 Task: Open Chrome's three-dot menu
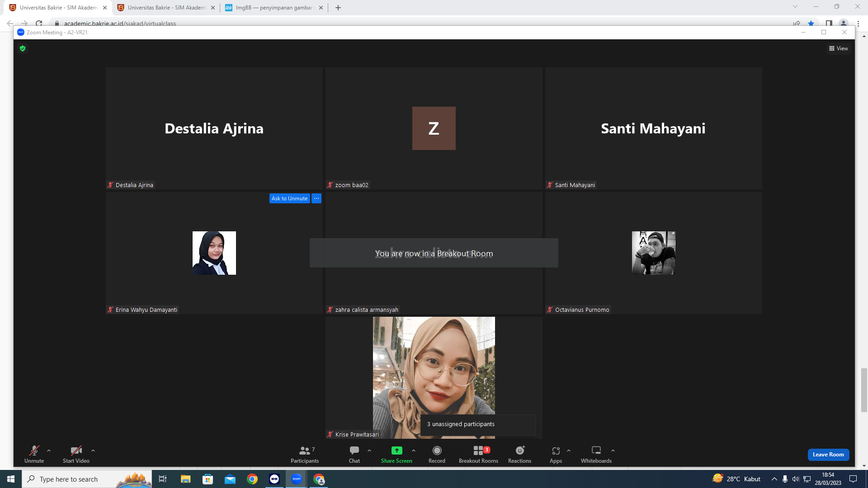click(858, 23)
